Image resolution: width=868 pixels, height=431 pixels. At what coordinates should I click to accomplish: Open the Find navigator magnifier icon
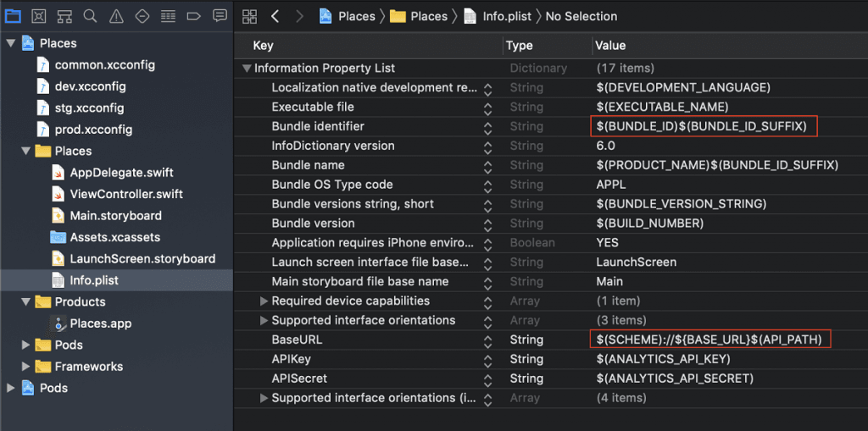(90, 16)
